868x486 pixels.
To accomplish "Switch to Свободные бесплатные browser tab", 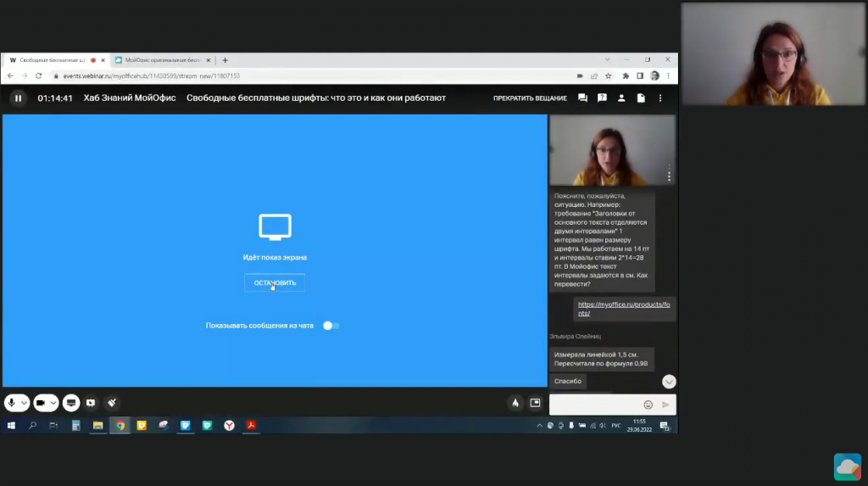I will tap(53, 60).
